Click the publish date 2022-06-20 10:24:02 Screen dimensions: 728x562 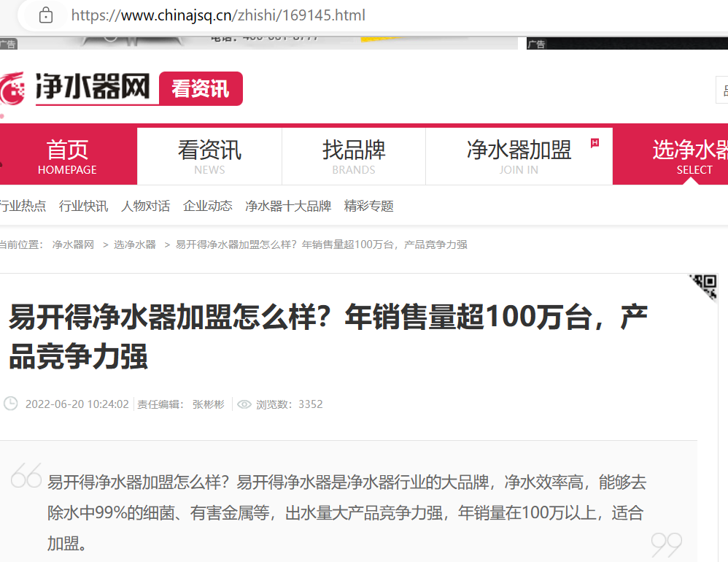click(77, 404)
